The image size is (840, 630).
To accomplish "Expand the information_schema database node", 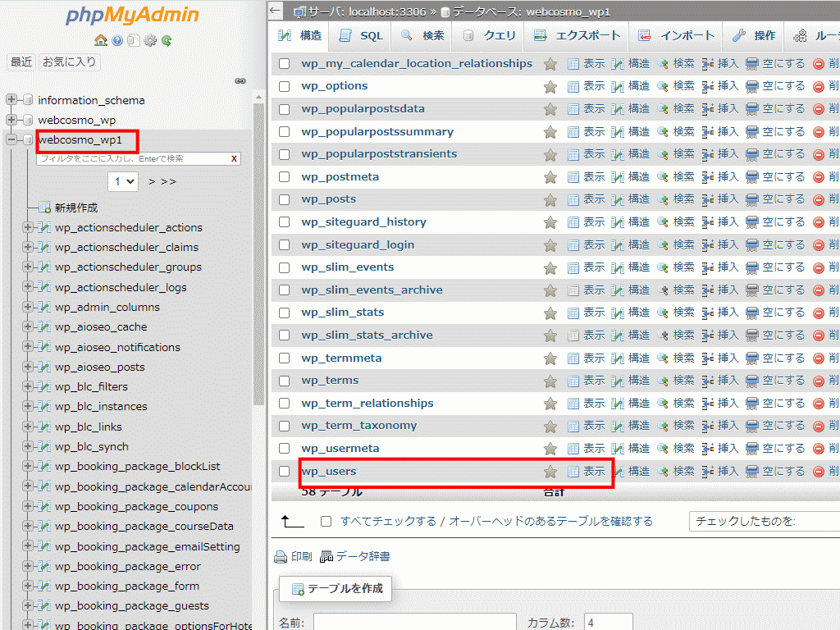I will [12, 100].
